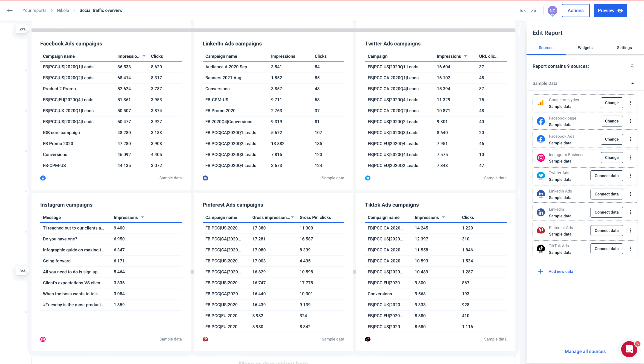Open the kebab menu for Instagram Business source

coord(630,158)
